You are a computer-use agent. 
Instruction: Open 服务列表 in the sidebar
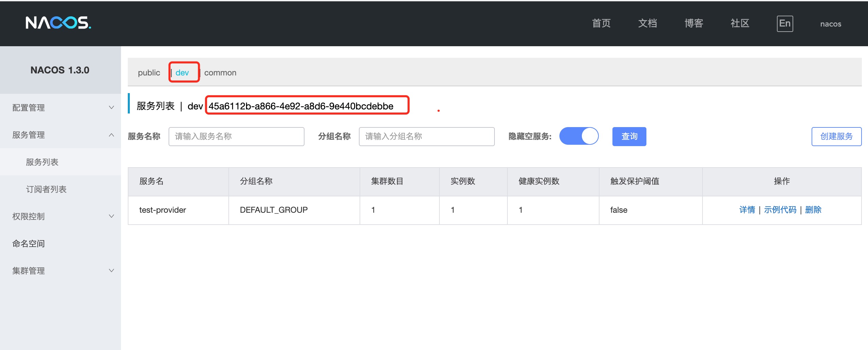(60, 162)
